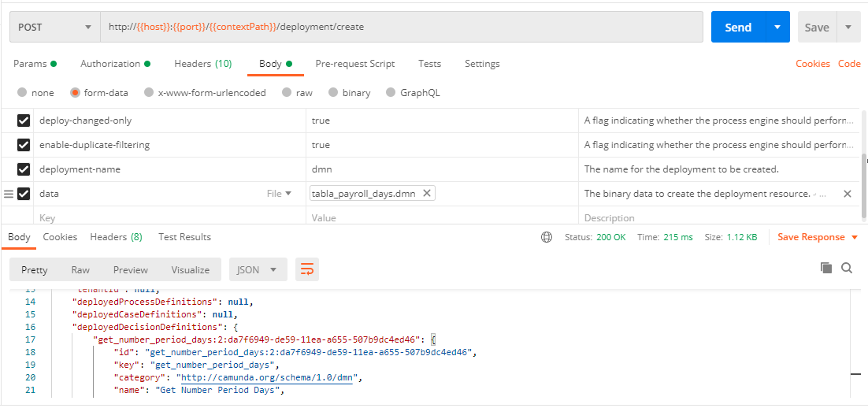Copy response with the copy icon
Screen dimensions: 868x408
(x=826, y=268)
